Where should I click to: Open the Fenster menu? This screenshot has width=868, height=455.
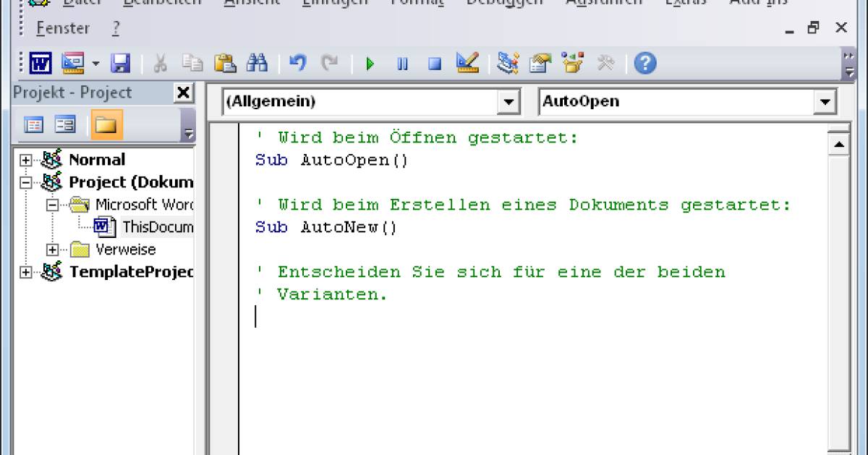63,28
